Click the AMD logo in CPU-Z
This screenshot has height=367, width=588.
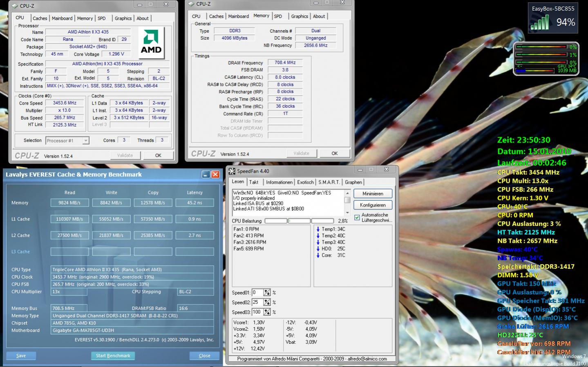(151, 43)
